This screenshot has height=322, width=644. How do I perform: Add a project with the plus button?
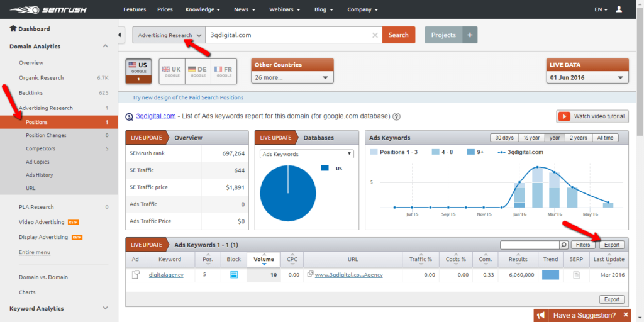[470, 35]
